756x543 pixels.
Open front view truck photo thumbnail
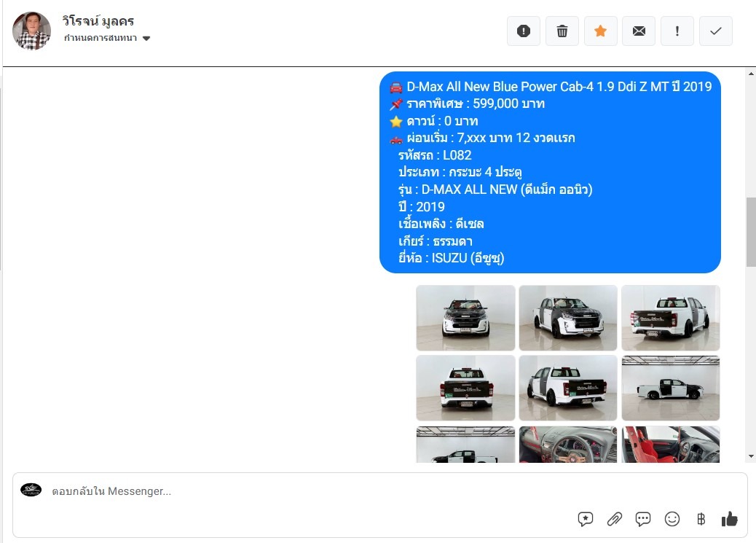[465, 318]
